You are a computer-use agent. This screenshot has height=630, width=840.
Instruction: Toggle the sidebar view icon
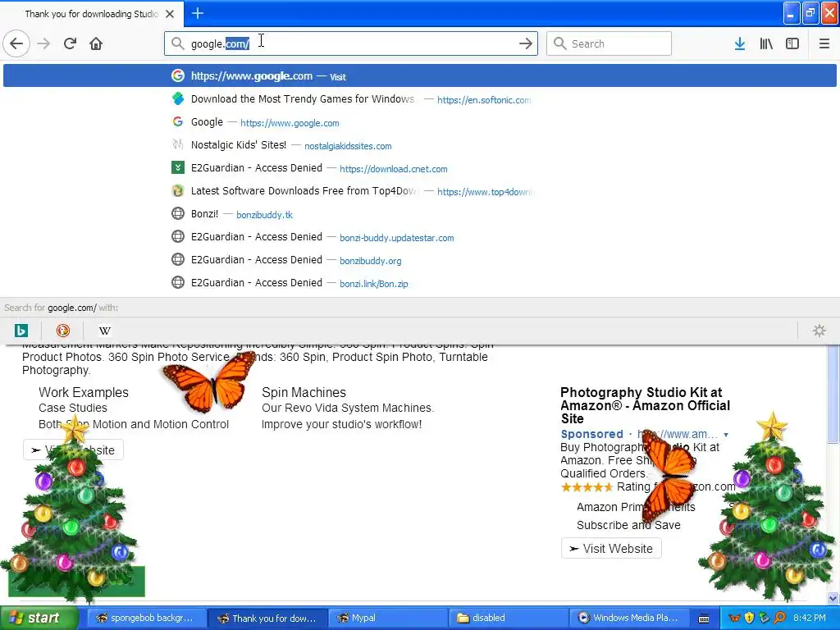(x=792, y=43)
